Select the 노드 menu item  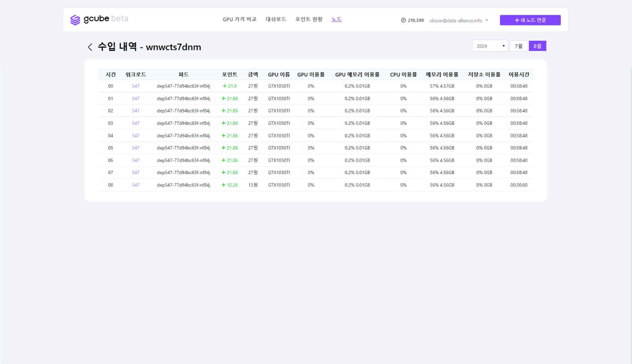[x=336, y=19]
